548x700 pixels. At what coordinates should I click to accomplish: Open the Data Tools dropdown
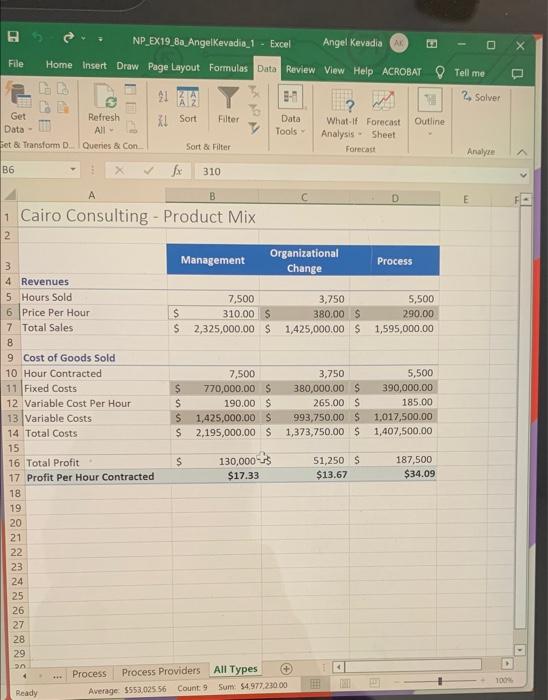point(291,110)
